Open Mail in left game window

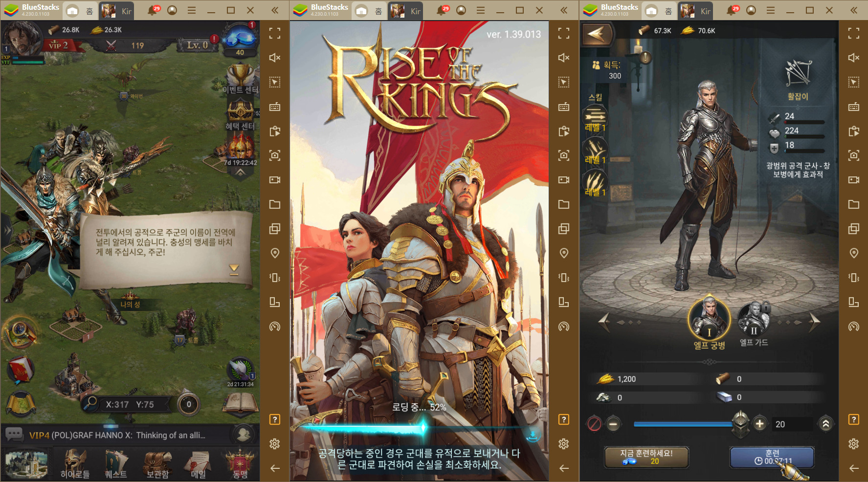point(198,463)
